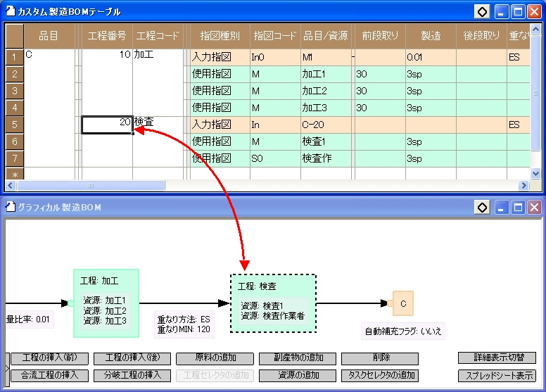Click the table's vertical scrollbar down arrow

tap(535, 173)
